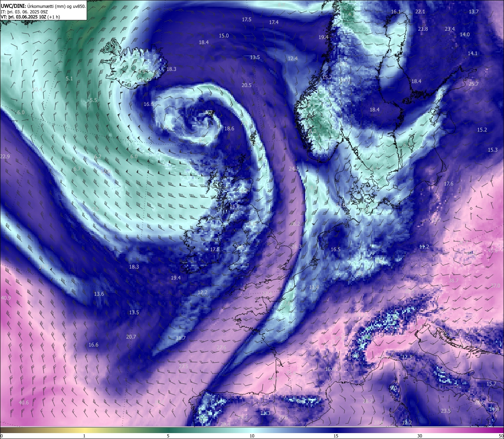504x439 pixels.
Task: Select the 11.7 value label
Action: click(x=181, y=338)
